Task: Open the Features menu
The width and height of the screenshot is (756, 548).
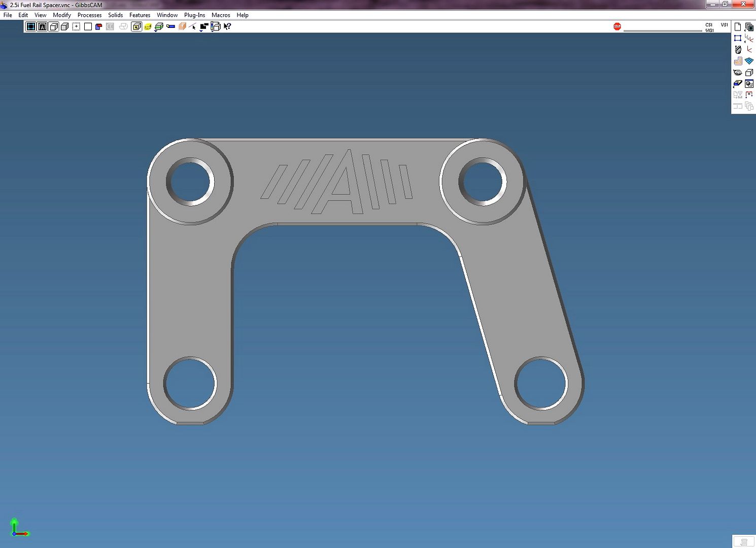Action: point(140,15)
